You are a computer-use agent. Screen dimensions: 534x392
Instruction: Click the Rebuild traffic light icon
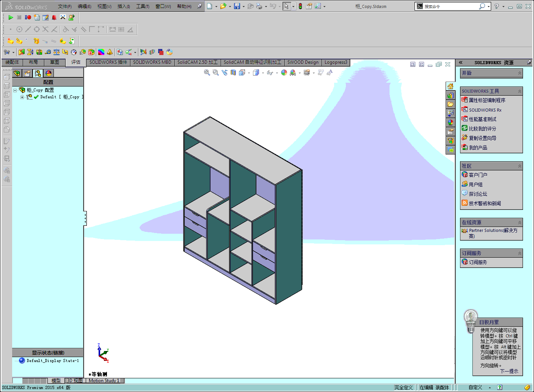click(300, 6)
